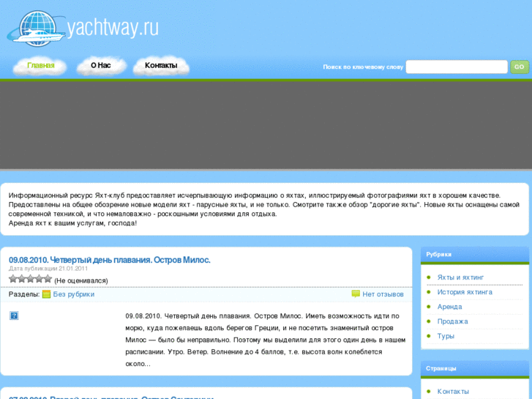
Task: Open the Главная menu item
Action: tap(41, 66)
